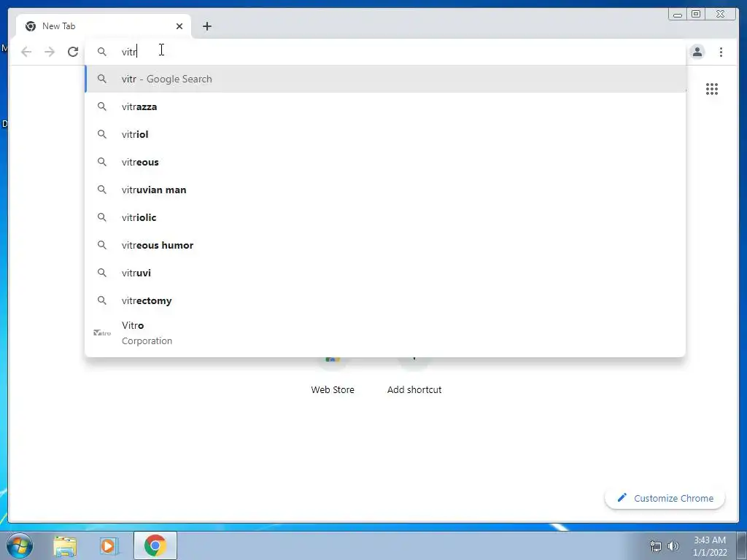This screenshot has width=747, height=560.
Task: Open the Chrome profile avatar icon
Action: pos(697,52)
